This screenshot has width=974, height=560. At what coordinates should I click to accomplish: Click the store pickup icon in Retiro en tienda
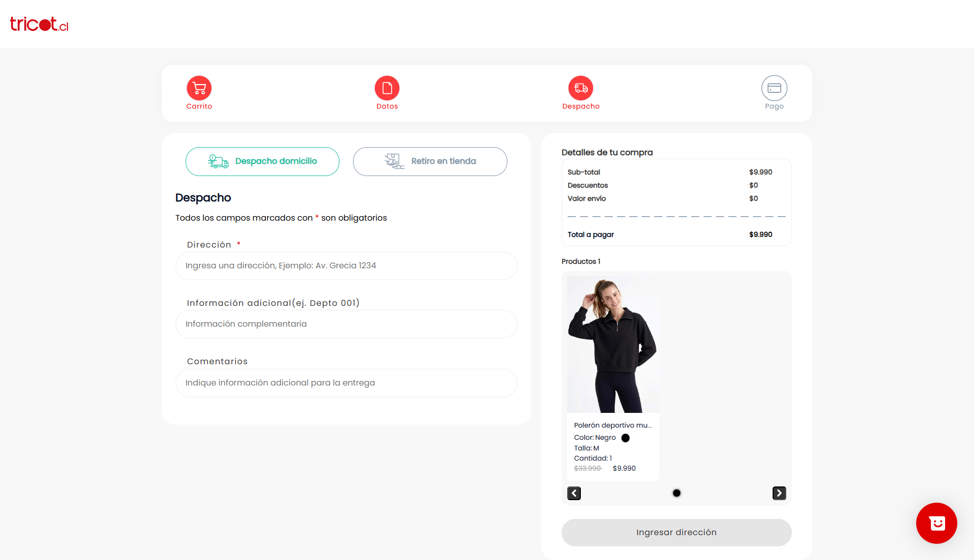click(394, 161)
